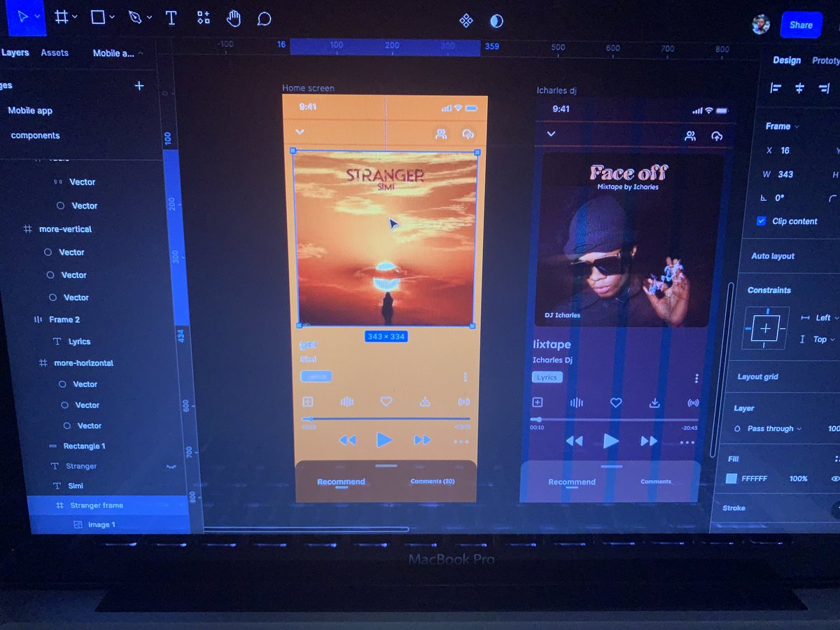The image size is (840, 630).
Task: Toggle hidden-eye icon on Stranger layer
Action: 170,466
